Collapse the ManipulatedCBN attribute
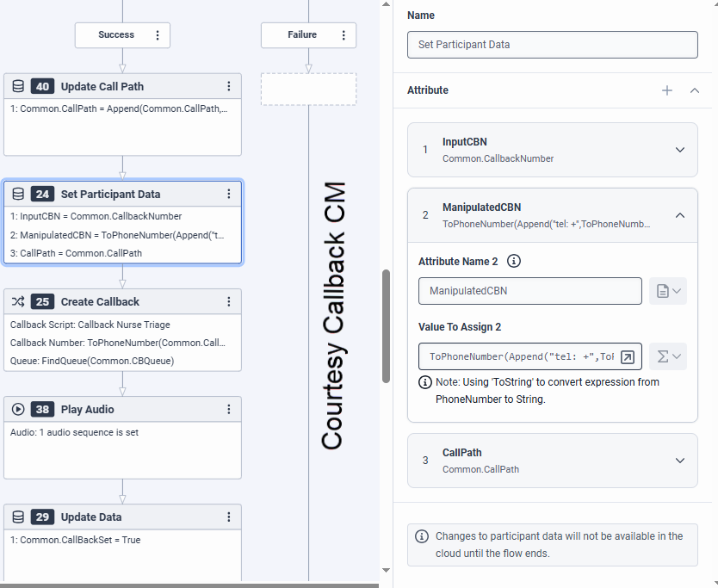The width and height of the screenshot is (718, 588). point(680,215)
